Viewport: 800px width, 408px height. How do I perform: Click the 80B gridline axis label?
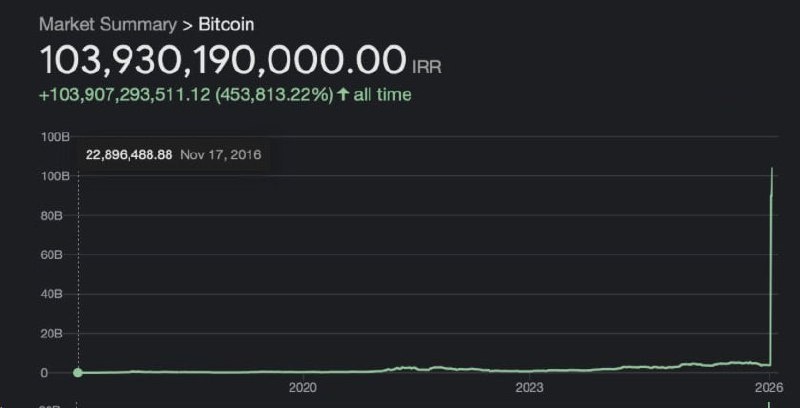51,215
